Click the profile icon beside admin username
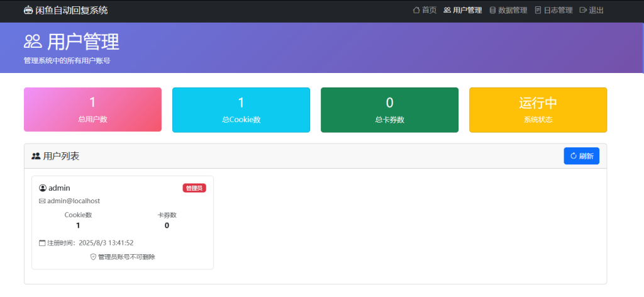The width and height of the screenshot is (644, 297). tap(43, 188)
